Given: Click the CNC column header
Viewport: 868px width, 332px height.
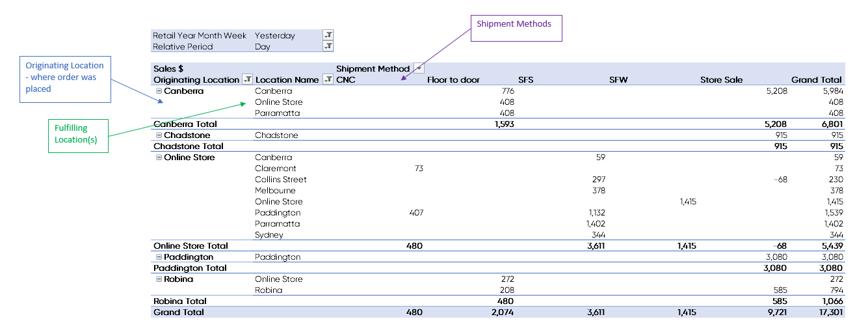Looking at the screenshot, I should click(346, 80).
